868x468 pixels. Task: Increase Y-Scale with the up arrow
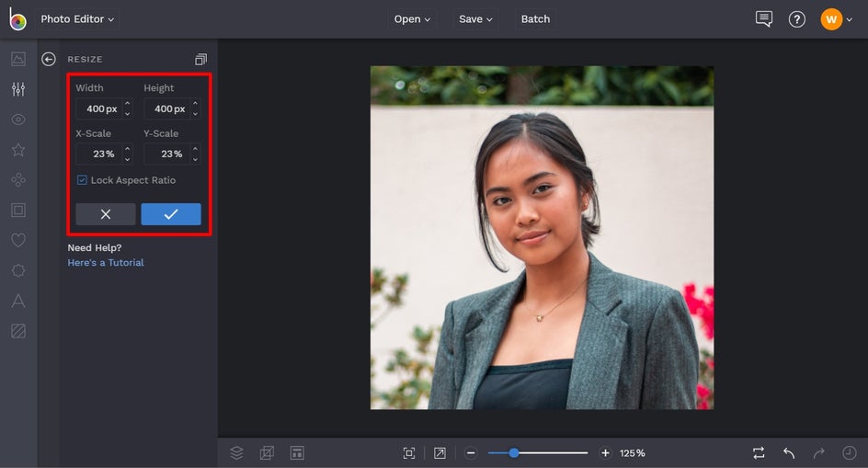[x=195, y=149]
